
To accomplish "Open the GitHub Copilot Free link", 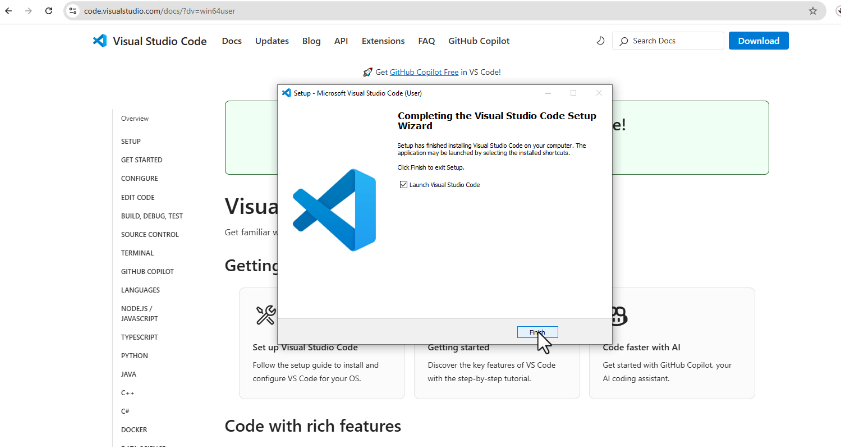I will 424,72.
